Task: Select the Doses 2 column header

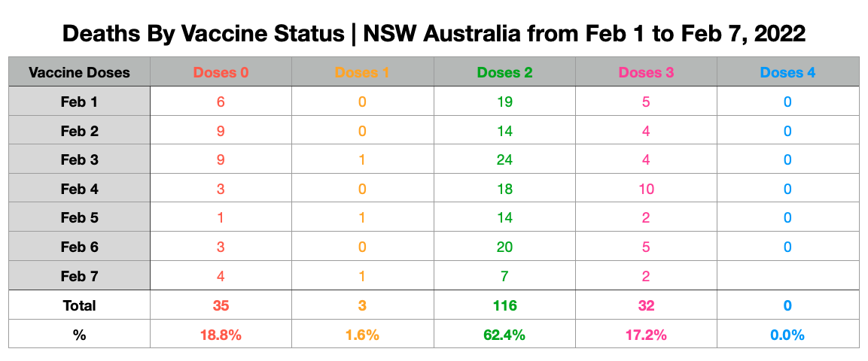Action: click(x=504, y=72)
